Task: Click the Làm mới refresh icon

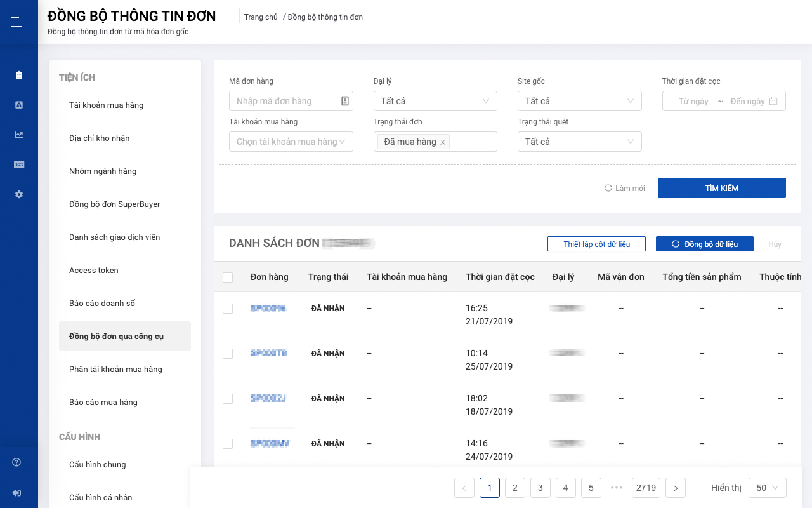Action: point(608,188)
